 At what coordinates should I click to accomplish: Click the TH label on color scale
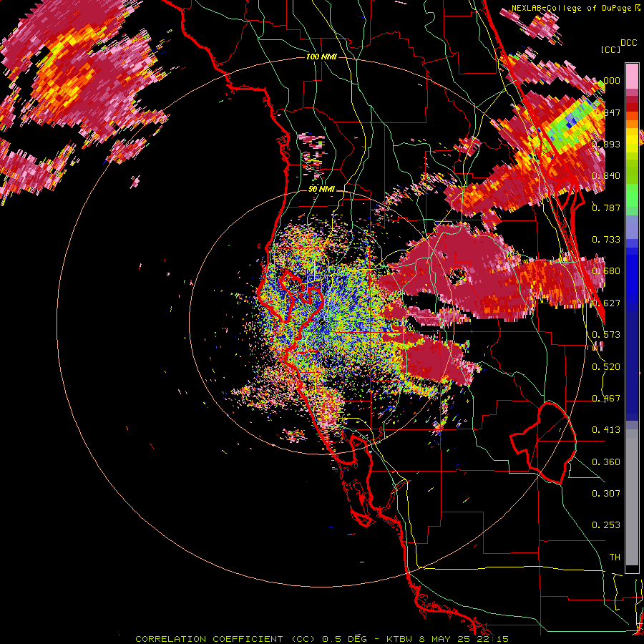[615, 557]
